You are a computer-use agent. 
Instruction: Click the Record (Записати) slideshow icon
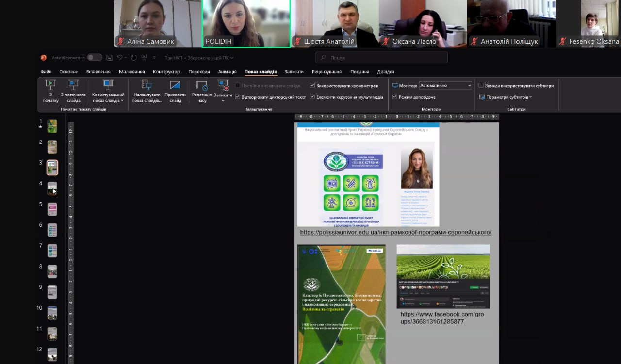[x=223, y=86]
